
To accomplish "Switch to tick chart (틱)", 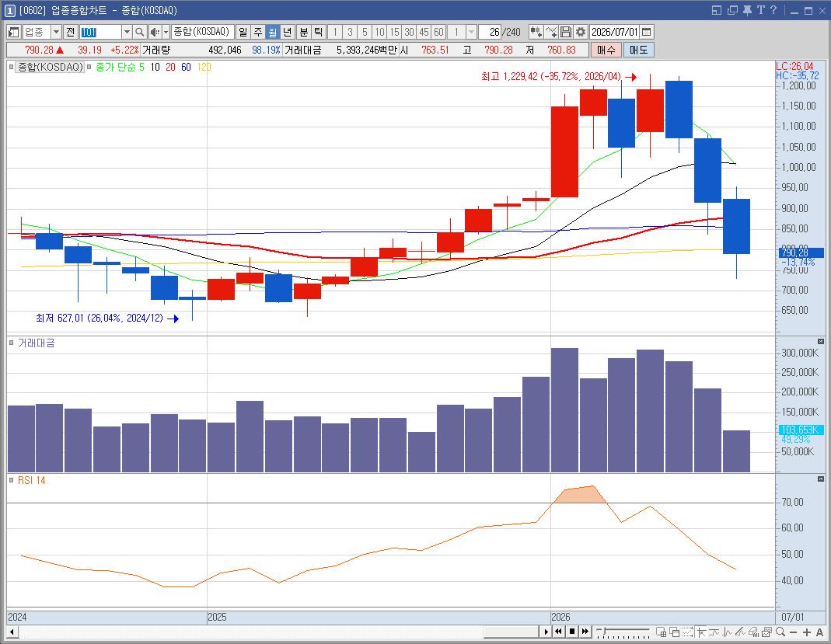I will point(319,33).
